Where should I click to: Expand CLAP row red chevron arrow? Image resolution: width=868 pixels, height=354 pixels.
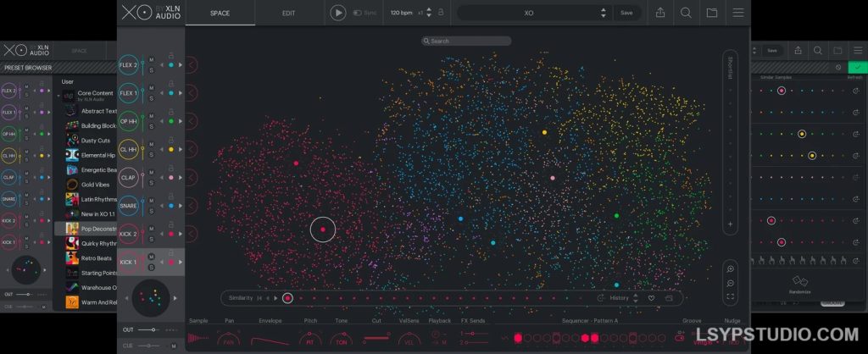[x=192, y=178]
